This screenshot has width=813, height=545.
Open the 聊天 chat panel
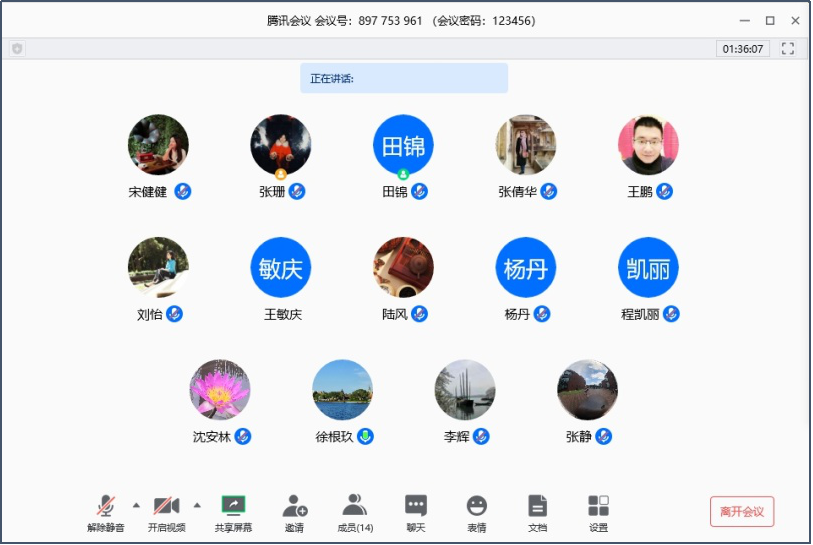click(416, 506)
